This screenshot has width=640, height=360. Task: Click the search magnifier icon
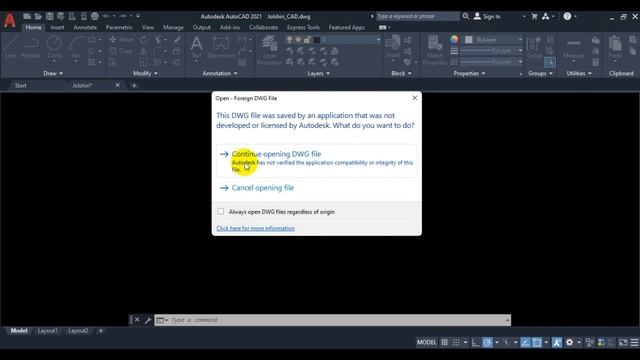coord(466,16)
